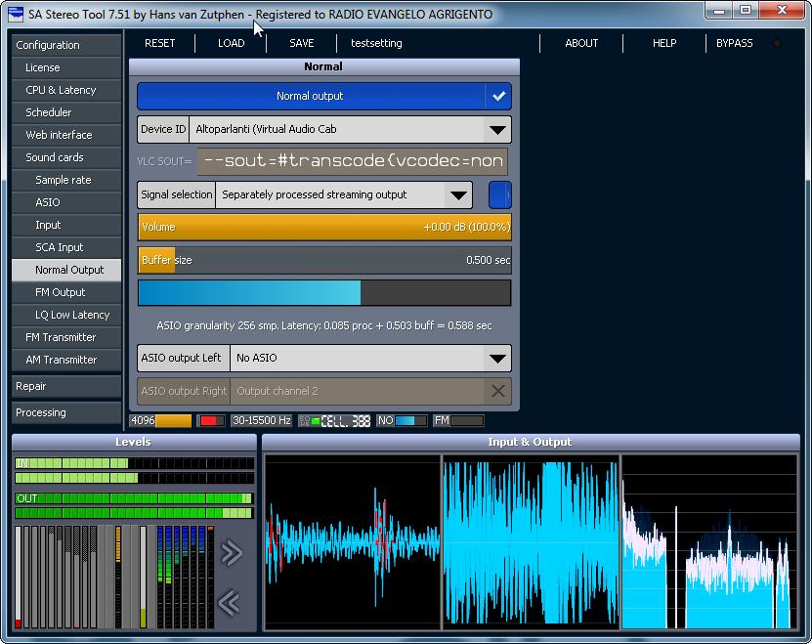Viewport: 812px width, 644px height.
Task: Open SCA Input settings
Action: [66, 247]
